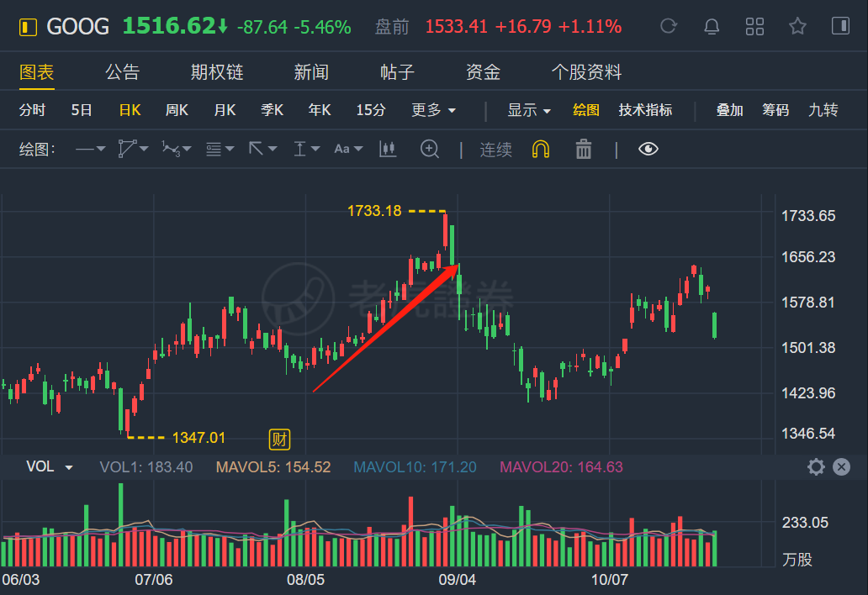Image resolution: width=868 pixels, height=595 pixels.
Task: Open price alert bell icon
Action: [712, 26]
